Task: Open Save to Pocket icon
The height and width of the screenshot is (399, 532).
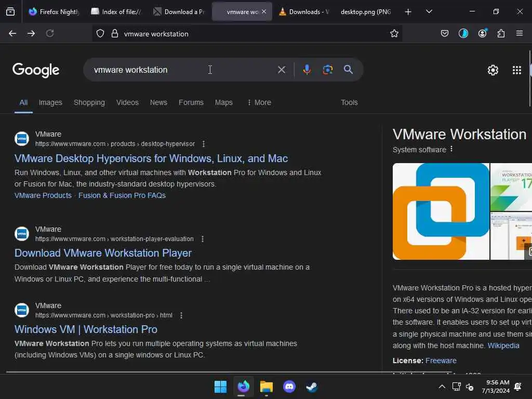Action: [445, 33]
